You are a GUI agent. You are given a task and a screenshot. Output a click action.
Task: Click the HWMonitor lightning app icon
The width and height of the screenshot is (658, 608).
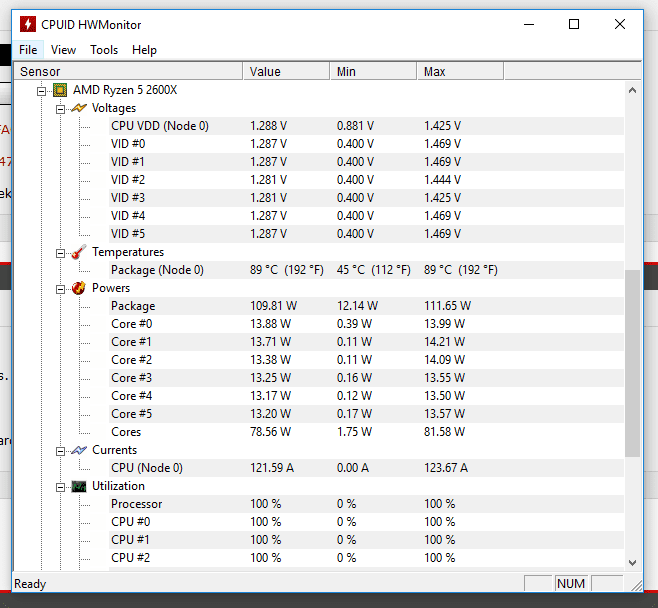point(28,24)
